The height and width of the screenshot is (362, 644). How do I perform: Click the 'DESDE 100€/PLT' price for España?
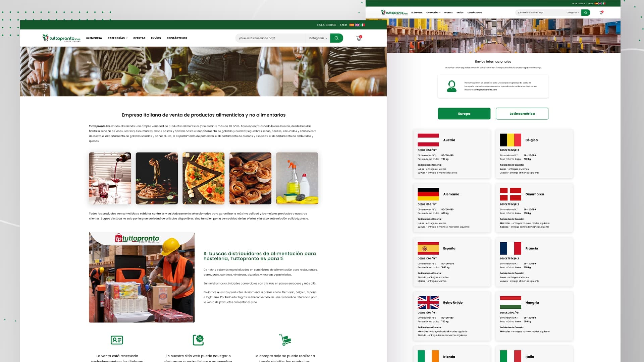coord(427,258)
